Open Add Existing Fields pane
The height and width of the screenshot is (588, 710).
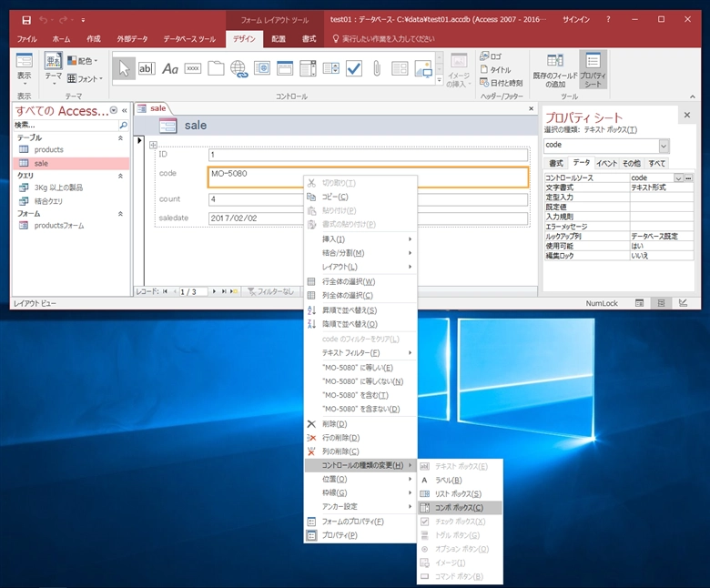click(x=555, y=70)
